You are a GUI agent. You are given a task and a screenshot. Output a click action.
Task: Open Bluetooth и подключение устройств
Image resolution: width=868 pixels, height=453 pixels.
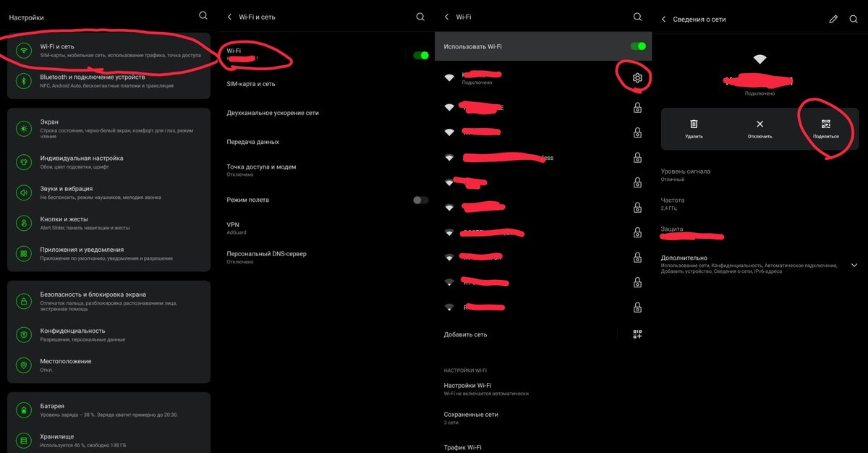pos(109,81)
